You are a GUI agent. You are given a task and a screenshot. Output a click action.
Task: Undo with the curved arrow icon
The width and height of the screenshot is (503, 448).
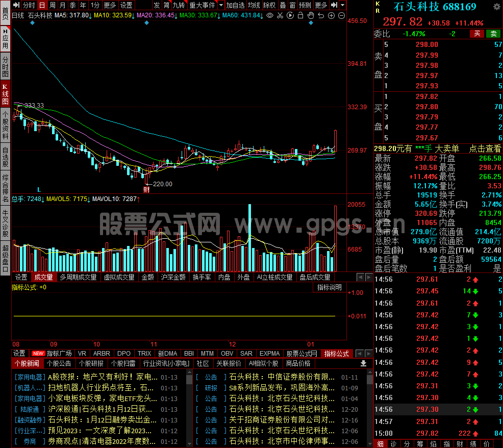[321, 15]
